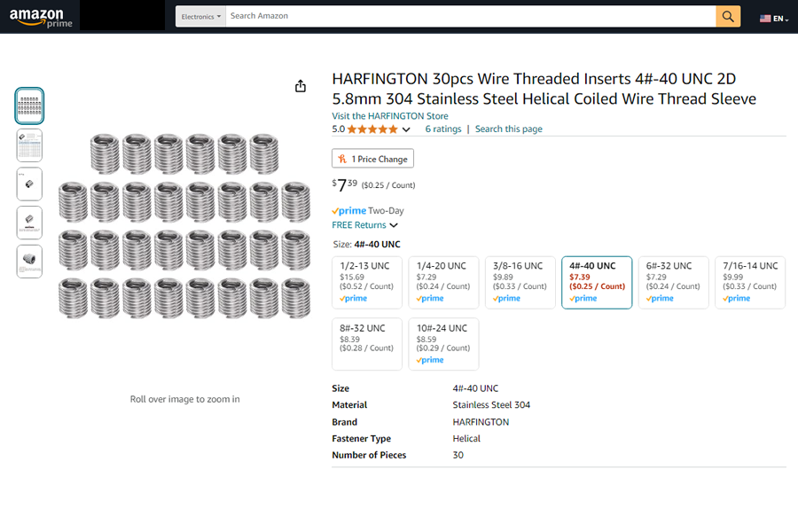Click the 5.0 rating number
The height and width of the screenshot is (532, 798).
(x=339, y=129)
